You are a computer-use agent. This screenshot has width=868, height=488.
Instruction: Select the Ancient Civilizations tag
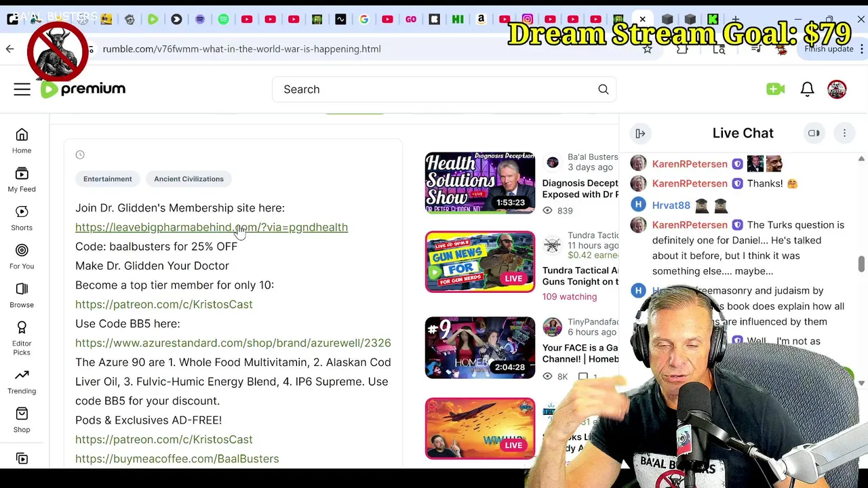click(x=189, y=179)
